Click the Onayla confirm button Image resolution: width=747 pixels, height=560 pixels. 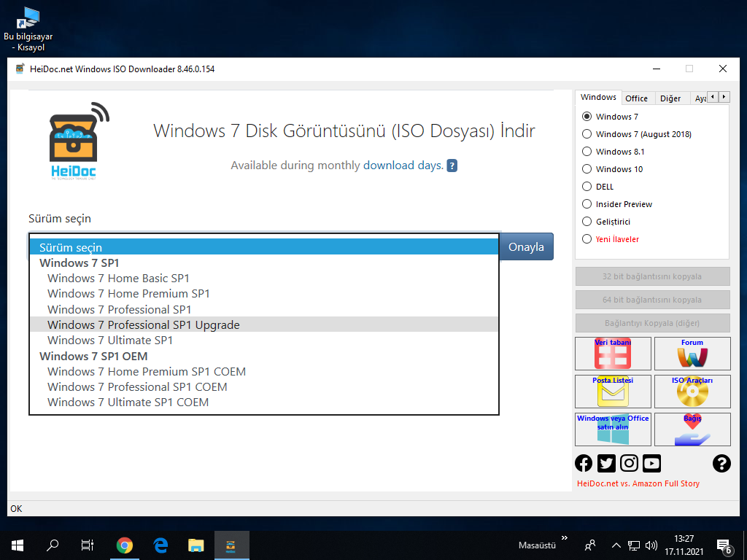526,246
